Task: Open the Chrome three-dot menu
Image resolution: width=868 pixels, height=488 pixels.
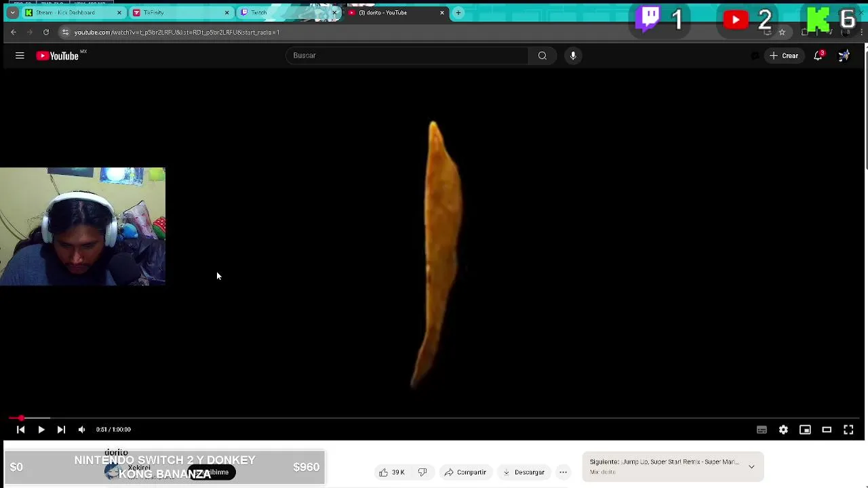Action: 861,32
